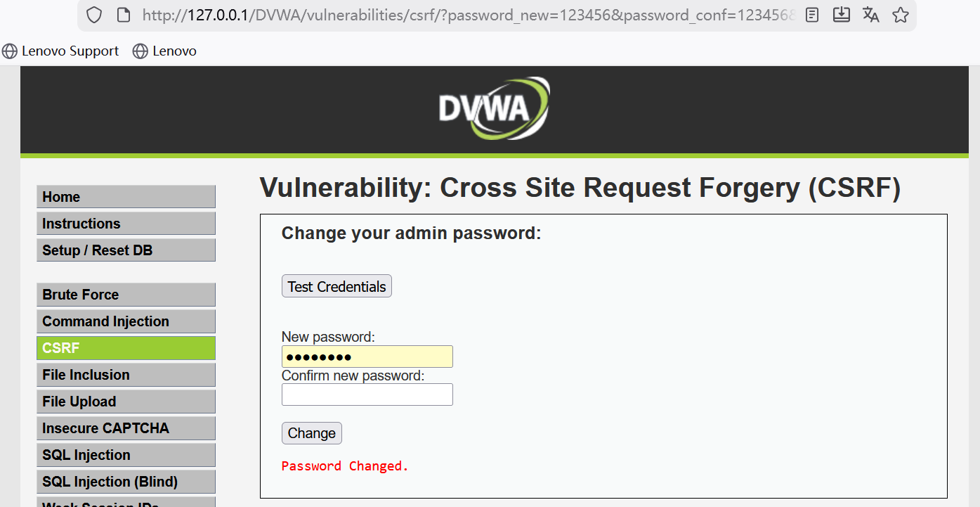Open Setup / Reset DB page

point(126,250)
